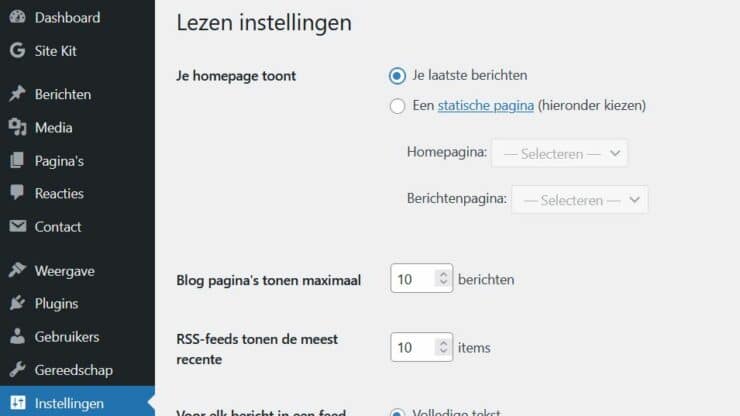Select 'Je laatste berichten' radio button
The width and height of the screenshot is (740, 416).
[398, 75]
